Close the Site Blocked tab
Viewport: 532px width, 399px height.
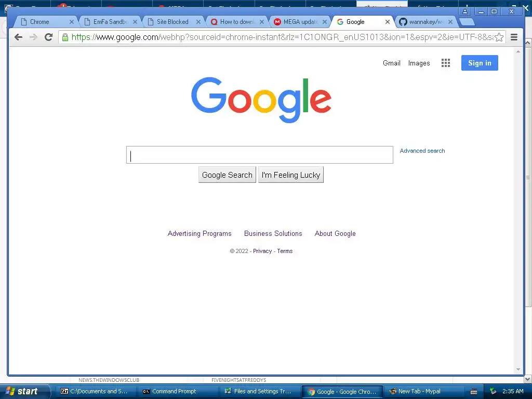(198, 22)
